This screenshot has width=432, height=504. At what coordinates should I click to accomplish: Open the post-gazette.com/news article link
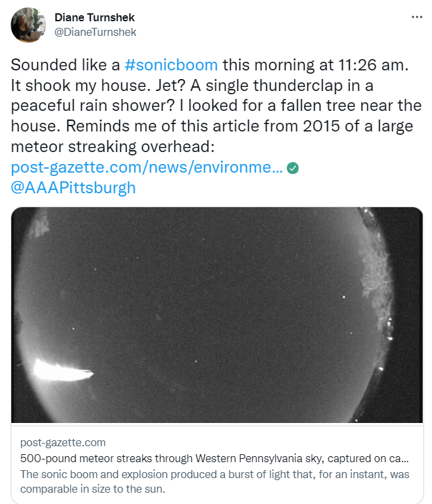click(147, 168)
